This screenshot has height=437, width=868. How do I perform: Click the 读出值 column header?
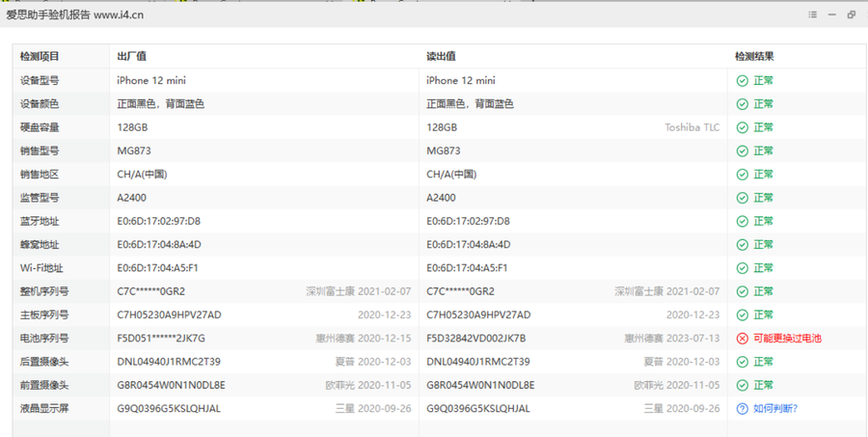[x=441, y=57]
